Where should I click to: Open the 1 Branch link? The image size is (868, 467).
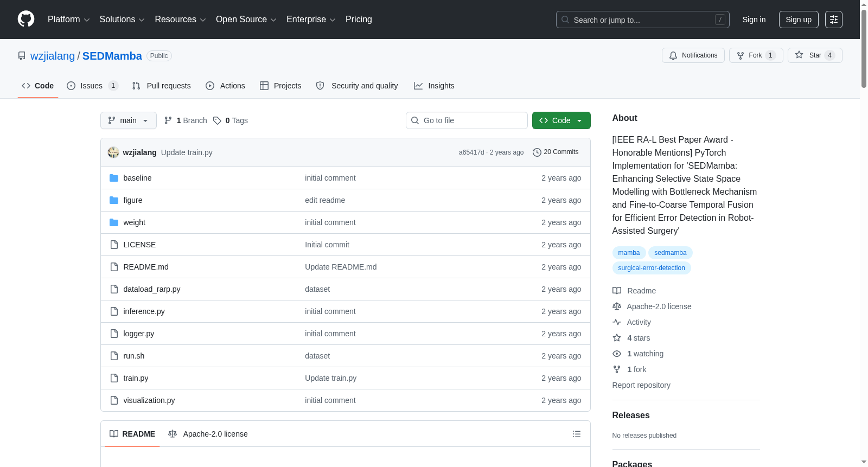186,120
